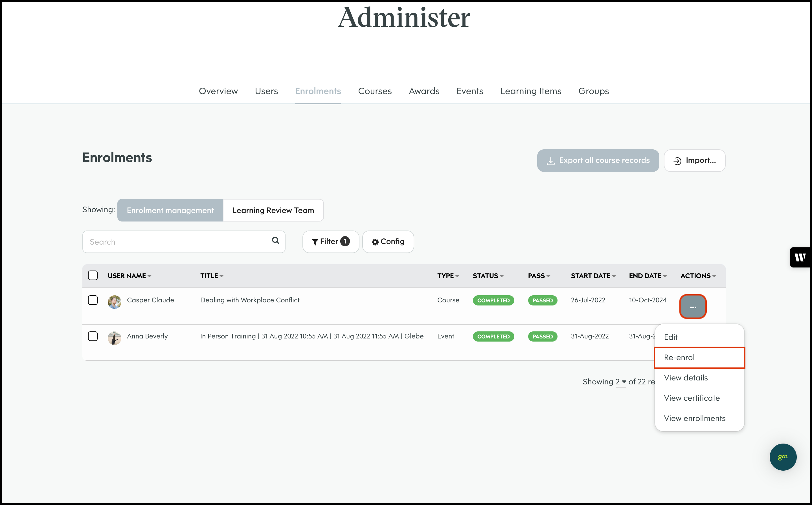Image resolution: width=812 pixels, height=505 pixels.
Task: Switch to the Courses tab
Action: pos(374,91)
